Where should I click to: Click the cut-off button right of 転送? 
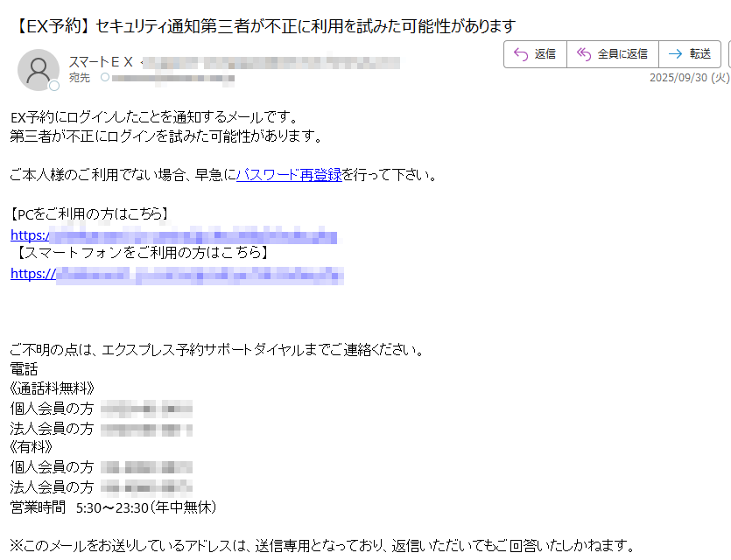729,54
